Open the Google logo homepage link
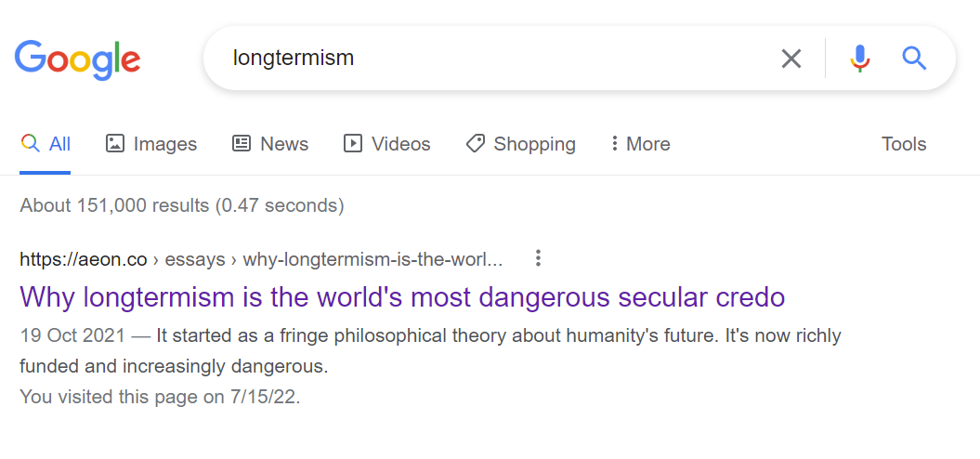This screenshot has height=459, width=980. (77, 60)
